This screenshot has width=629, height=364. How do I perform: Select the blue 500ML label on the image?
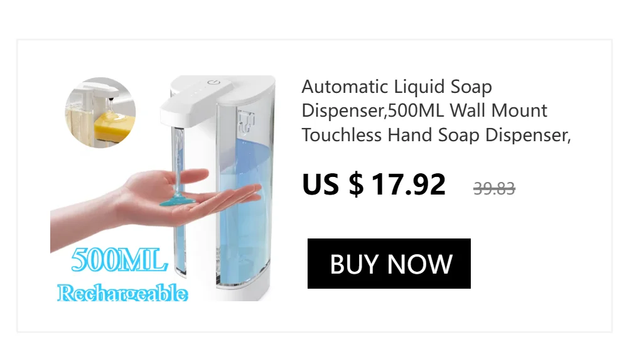pyautogui.click(x=119, y=260)
